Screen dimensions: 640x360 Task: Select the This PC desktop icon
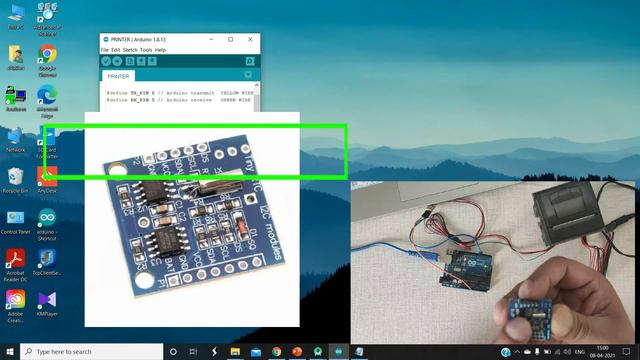(x=16, y=18)
